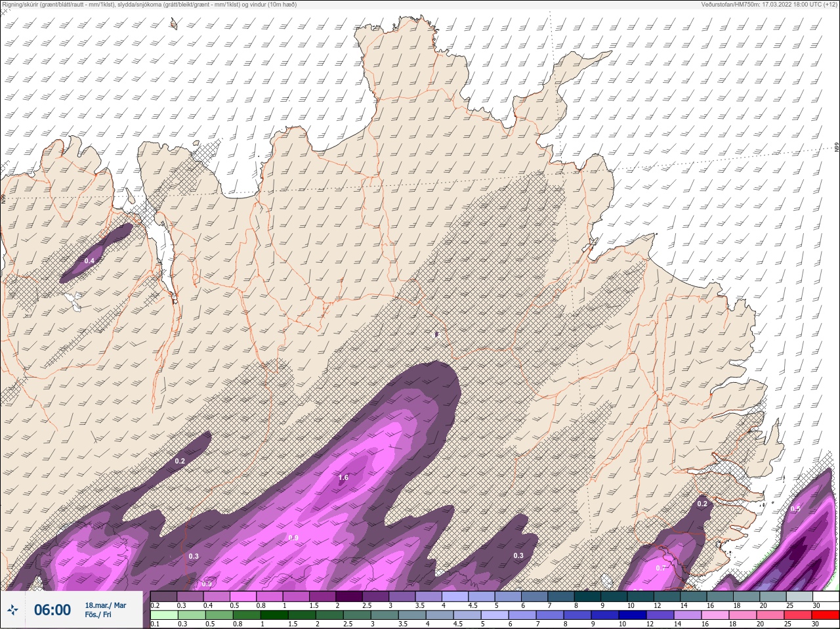840x629 pixels.
Task: Pick the dusky purple swatch at 0.2 in upper legend
Action: tap(163, 597)
